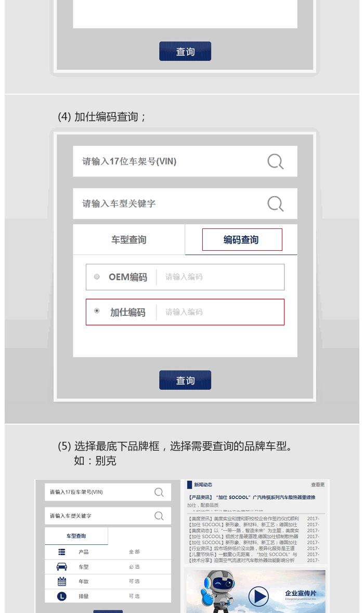364x613 pixels.
Task: Open the 排量 可选 selector row
Action: 108,596
